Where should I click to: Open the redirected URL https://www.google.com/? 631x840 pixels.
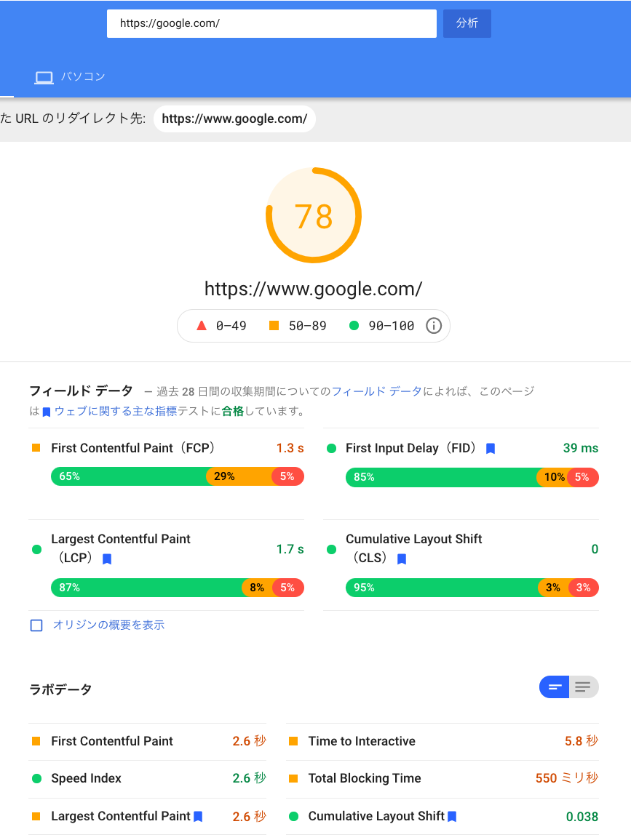pyautogui.click(x=234, y=118)
